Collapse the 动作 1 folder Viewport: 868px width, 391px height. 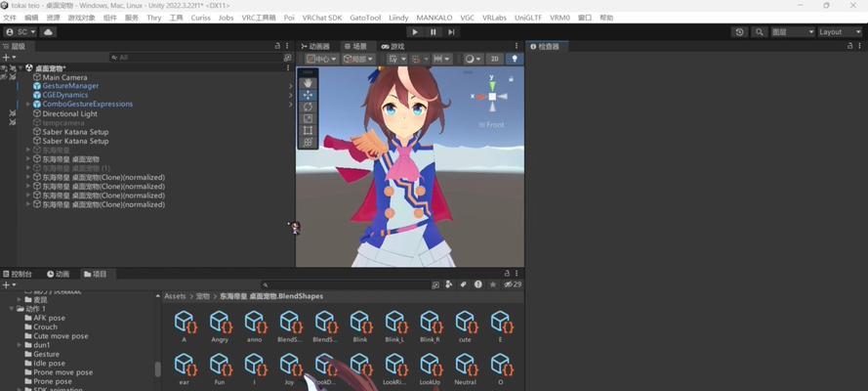pyautogui.click(x=12, y=309)
